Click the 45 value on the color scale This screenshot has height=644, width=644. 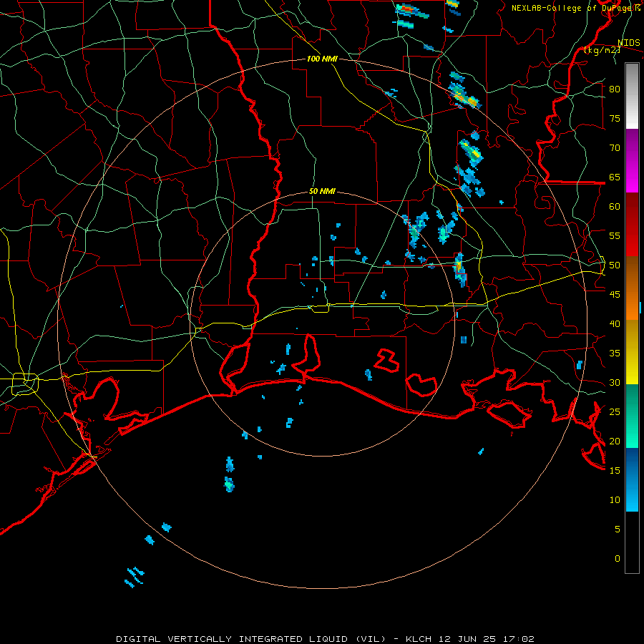(x=615, y=295)
